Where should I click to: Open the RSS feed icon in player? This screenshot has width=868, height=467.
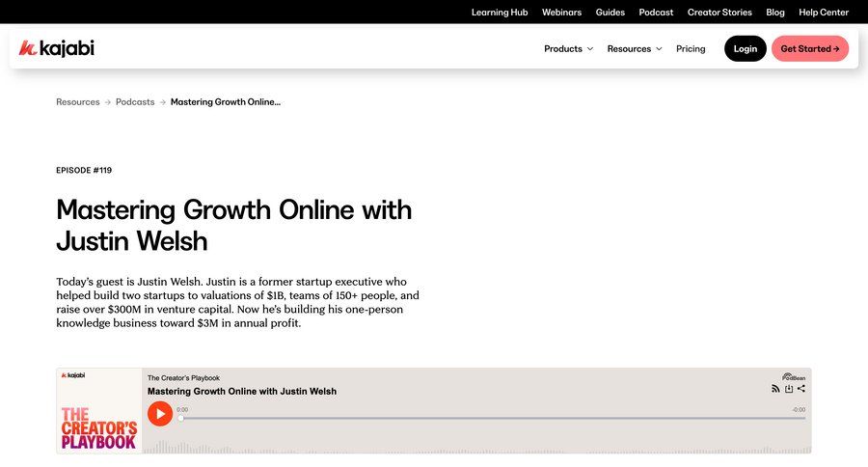[x=775, y=389]
